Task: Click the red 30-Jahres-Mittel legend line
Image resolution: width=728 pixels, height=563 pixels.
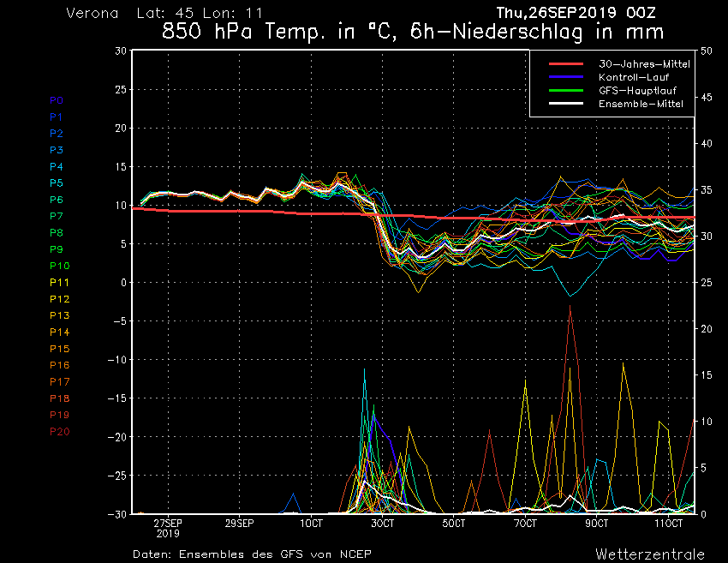Action: 566,63
